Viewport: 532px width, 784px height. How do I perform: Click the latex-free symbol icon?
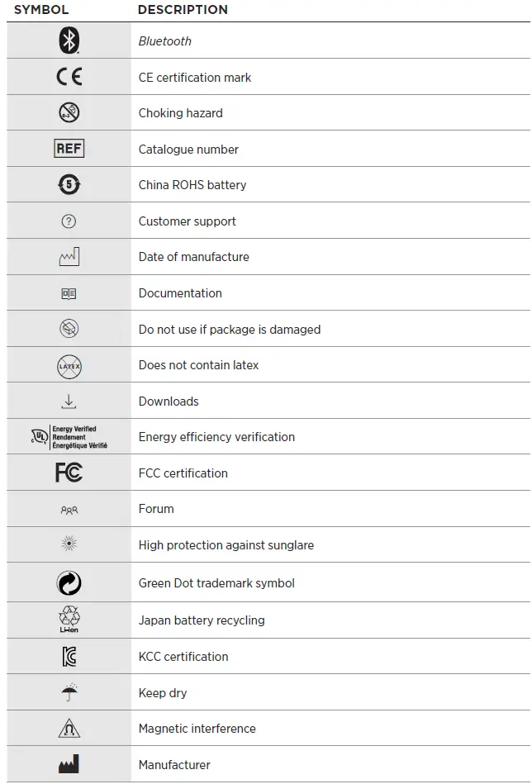pos(69,365)
